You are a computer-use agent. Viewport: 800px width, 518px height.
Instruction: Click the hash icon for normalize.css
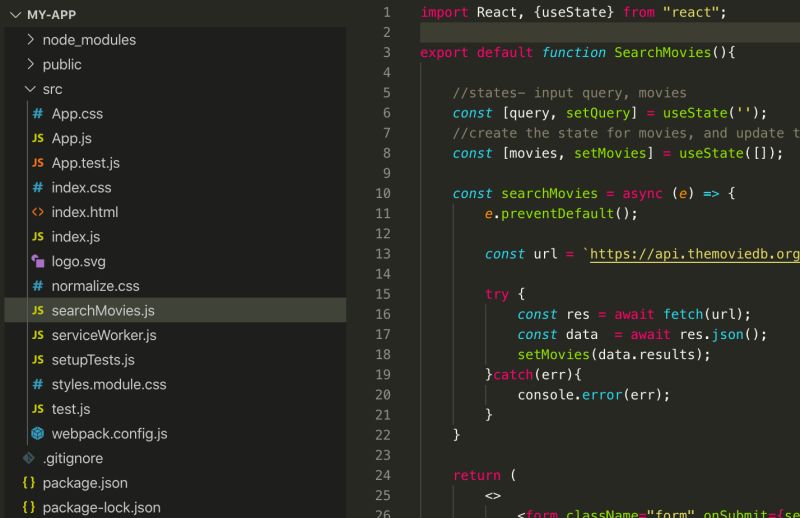[38, 286]
